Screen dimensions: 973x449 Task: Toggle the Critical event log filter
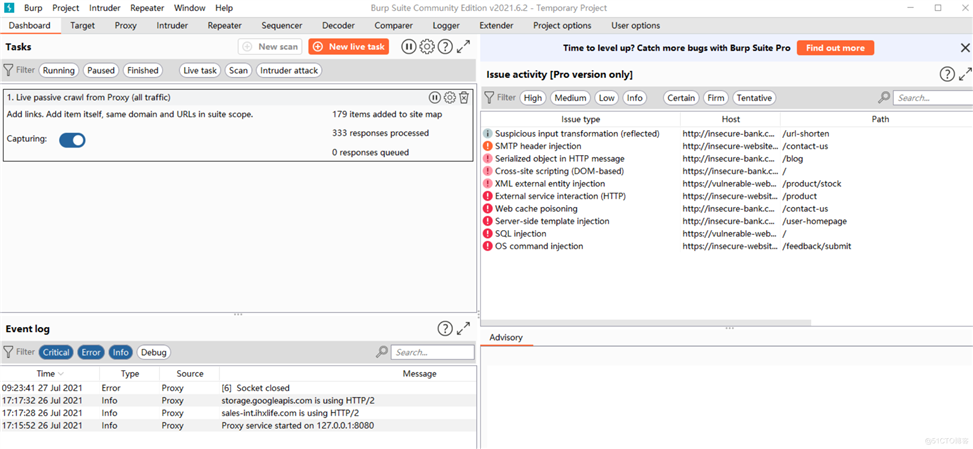pos(56,352)
